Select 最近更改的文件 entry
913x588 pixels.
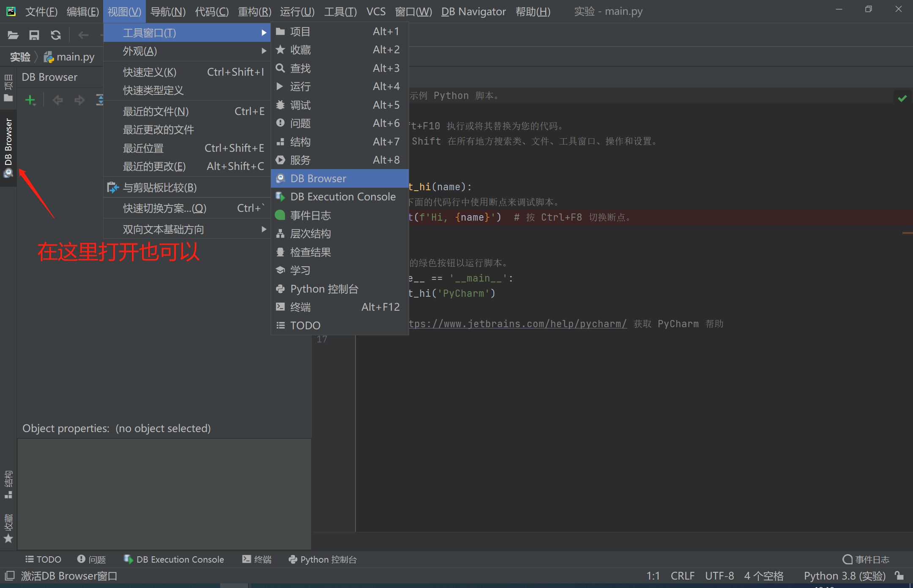coord(187,130)
